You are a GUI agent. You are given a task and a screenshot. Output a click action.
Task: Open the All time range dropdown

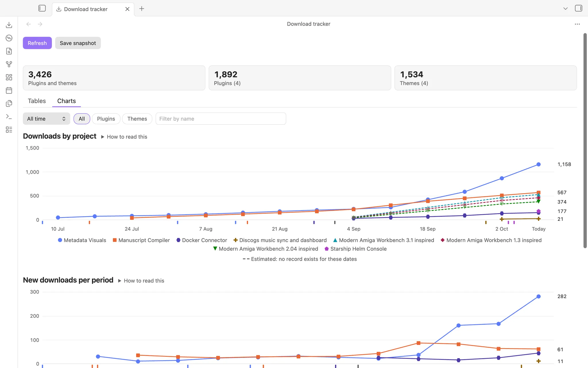coord(46,119)
